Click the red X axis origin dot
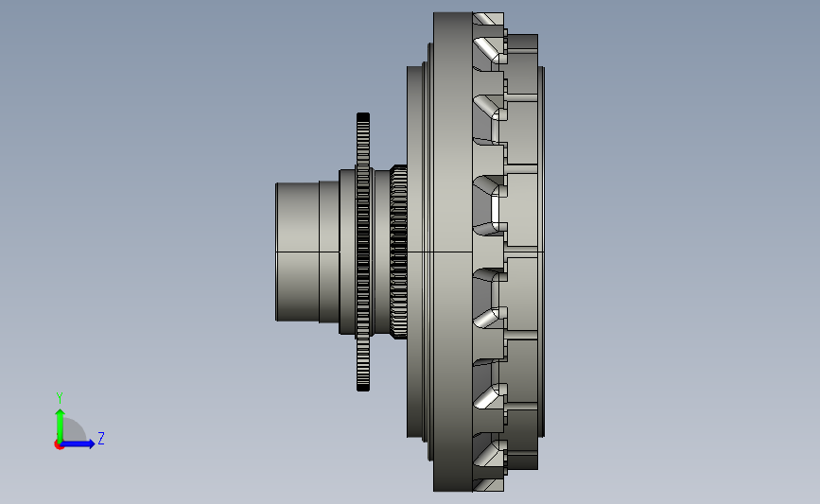This screenshot has height=504, width=820. [x=59, y=445]
